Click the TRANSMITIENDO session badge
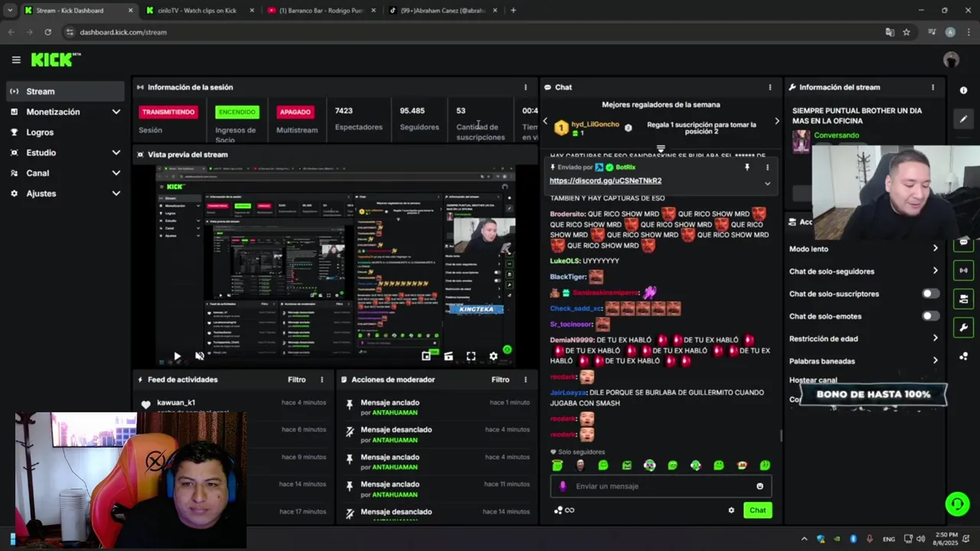980x551 pixels. 168,112
